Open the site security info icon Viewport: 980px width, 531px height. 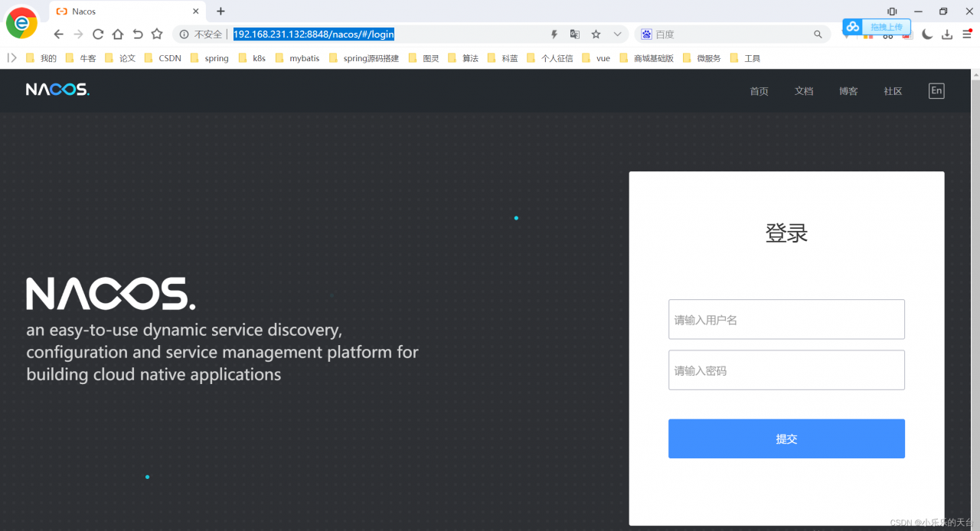184,34
